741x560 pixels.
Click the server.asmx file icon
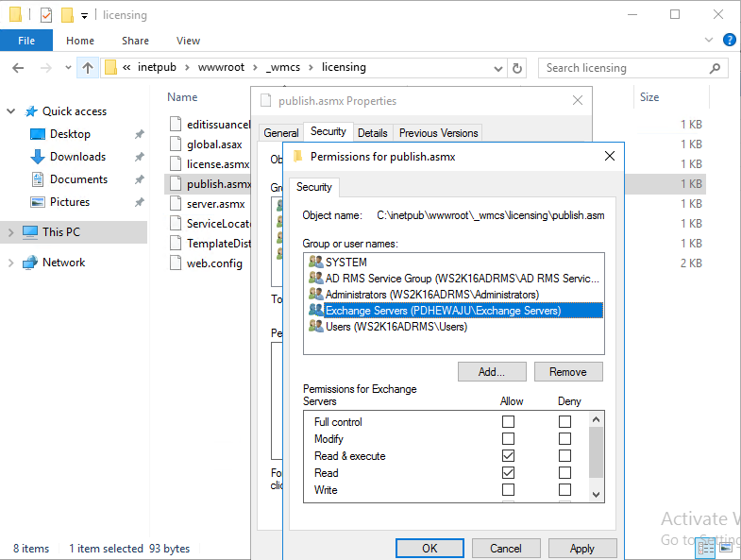tap(176, 203)
